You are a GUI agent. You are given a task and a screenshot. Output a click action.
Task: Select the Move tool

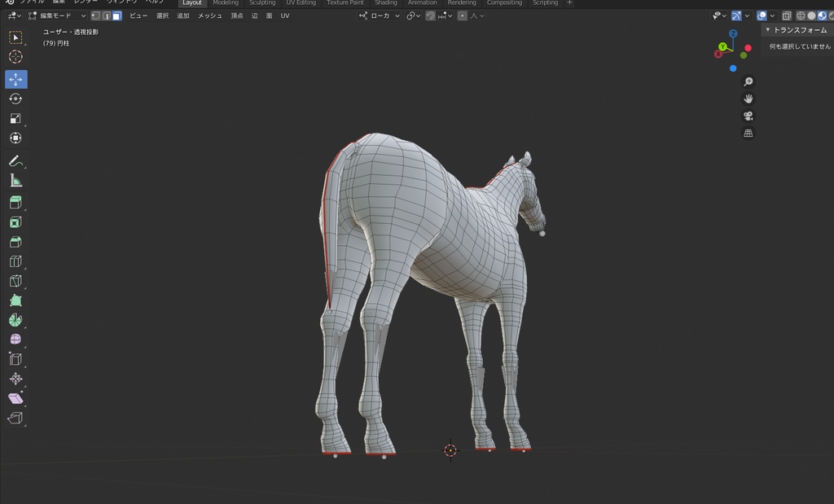(15, 78)
